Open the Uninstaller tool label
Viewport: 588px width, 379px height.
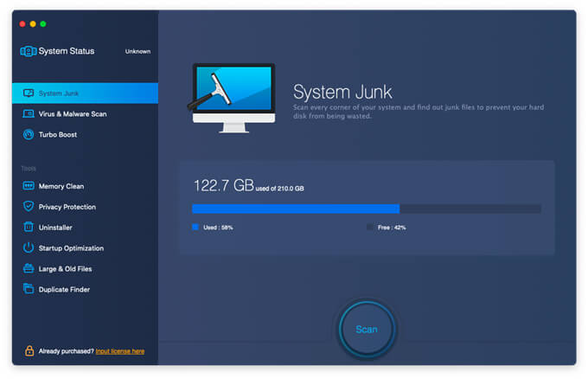(x=55, y=228)
